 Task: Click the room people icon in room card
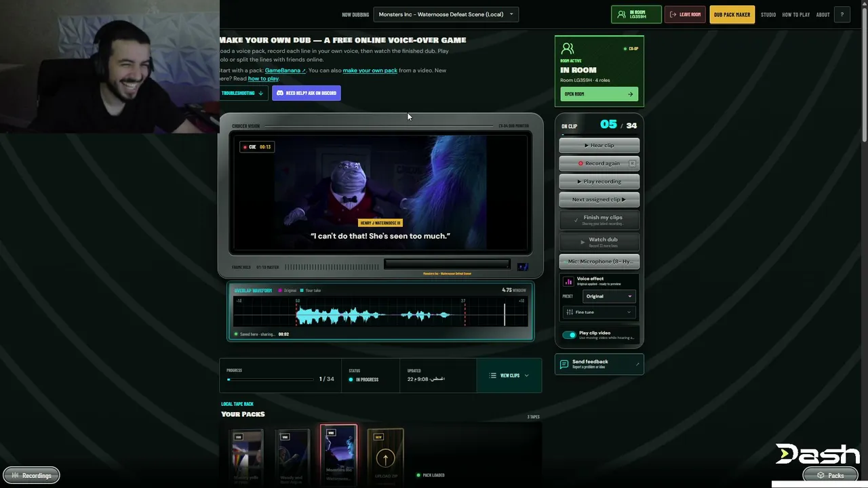pos(568,48)
